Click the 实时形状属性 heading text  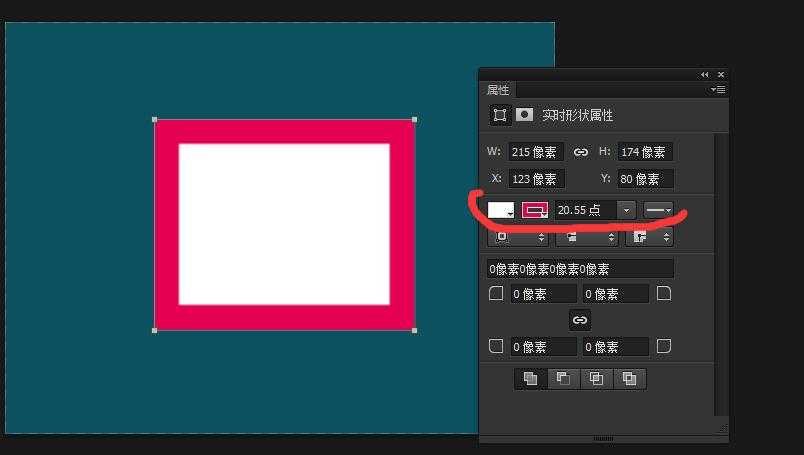click(x=577, y=115)
